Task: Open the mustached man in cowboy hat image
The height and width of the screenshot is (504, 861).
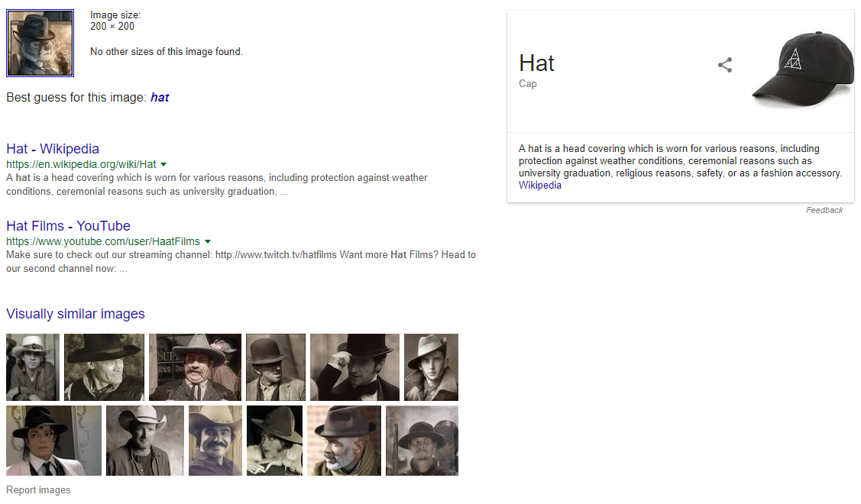Action: [215, 441]
